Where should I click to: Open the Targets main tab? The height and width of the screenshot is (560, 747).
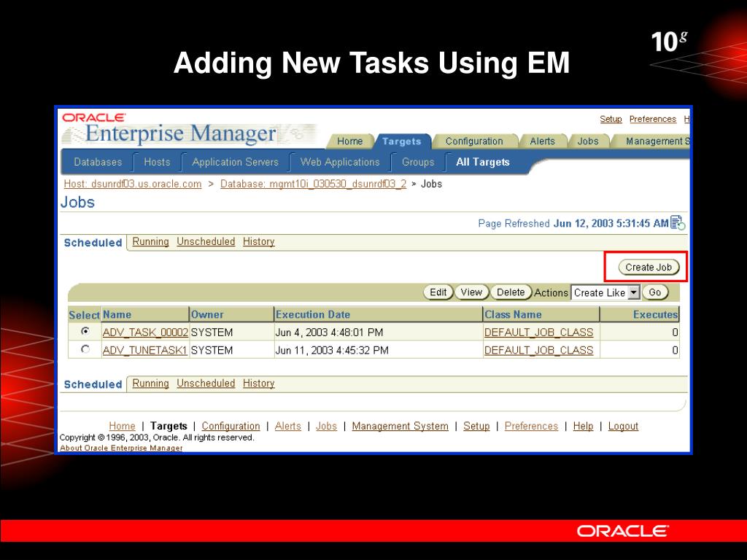tap(402, 141)
